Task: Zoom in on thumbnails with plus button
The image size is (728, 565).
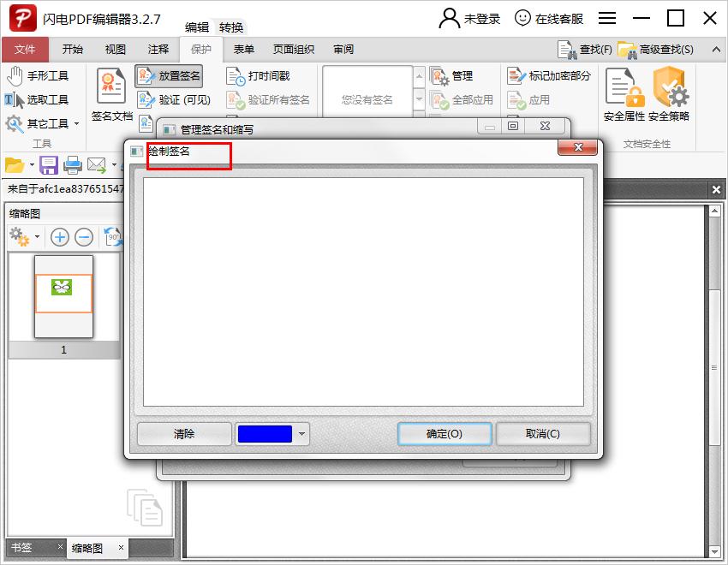Action: 59,237
